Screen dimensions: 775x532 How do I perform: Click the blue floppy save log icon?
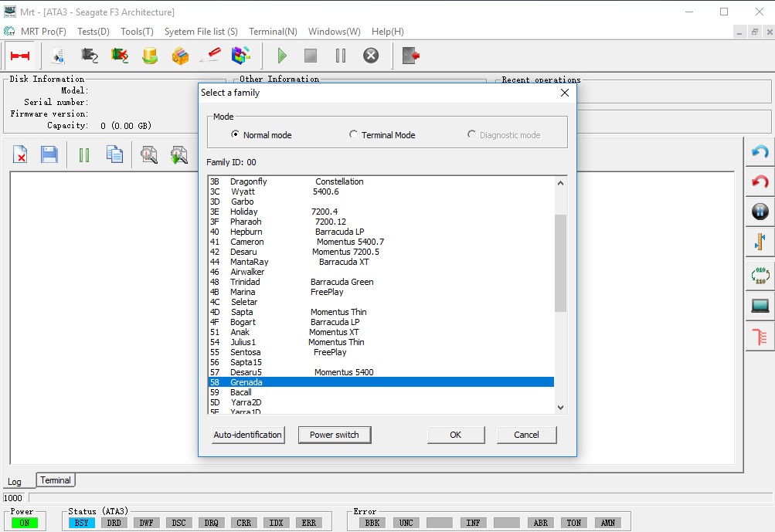click(x=49, y=154)
